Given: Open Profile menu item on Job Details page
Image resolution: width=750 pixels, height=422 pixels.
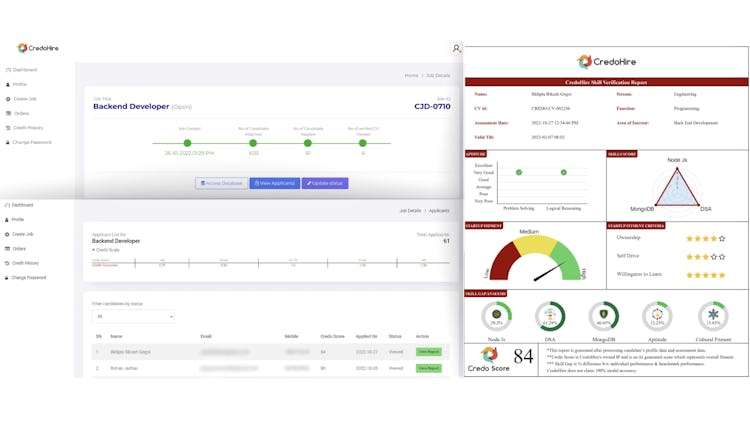Looking at the screenshot, I should pyautogui.click(x=20, y=84).
